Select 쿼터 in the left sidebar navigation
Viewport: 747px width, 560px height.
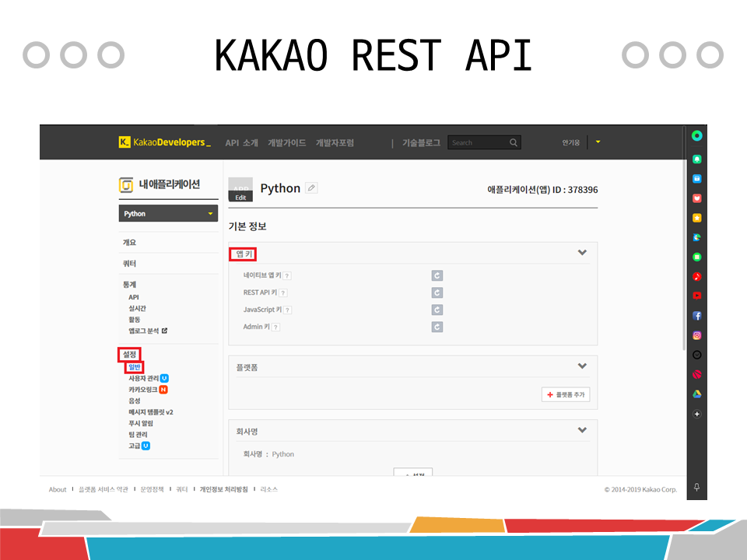(x=129, y=264)
